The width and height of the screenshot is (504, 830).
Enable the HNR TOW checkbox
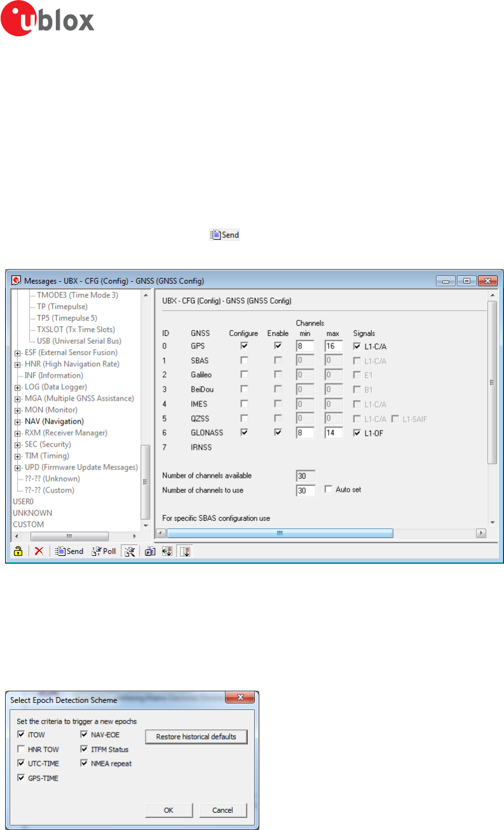click(22, 749)
